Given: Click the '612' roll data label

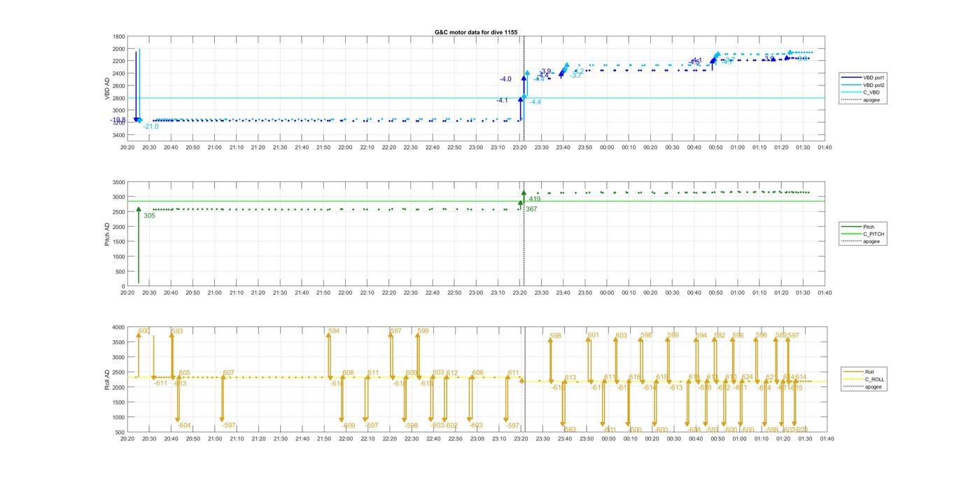Looking at the screenshot, I should (452, 373).
